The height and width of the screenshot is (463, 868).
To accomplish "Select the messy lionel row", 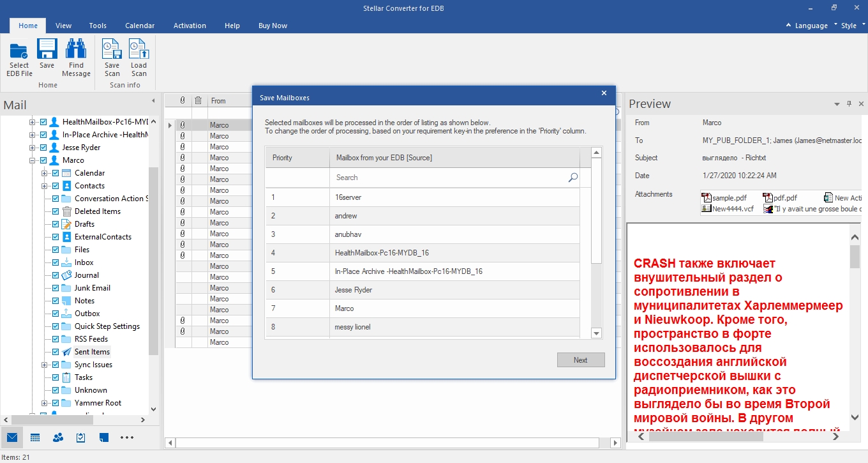I will tap(423, 327).
